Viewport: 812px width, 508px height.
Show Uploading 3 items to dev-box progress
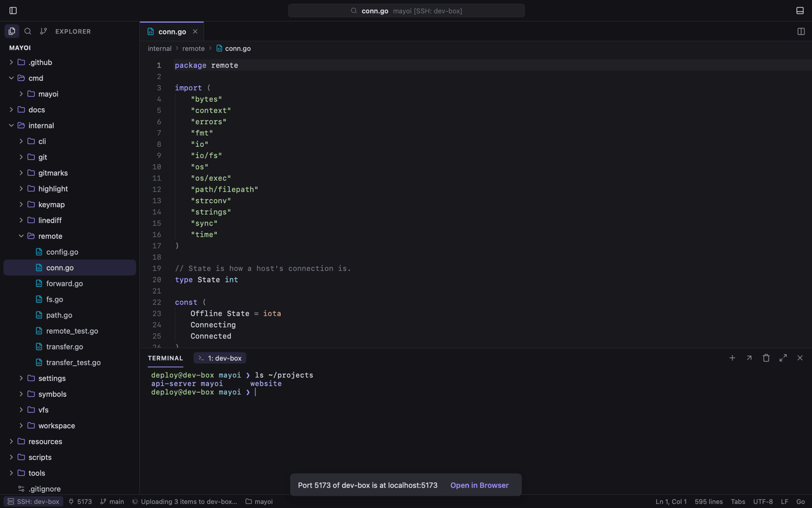[185, 501]
